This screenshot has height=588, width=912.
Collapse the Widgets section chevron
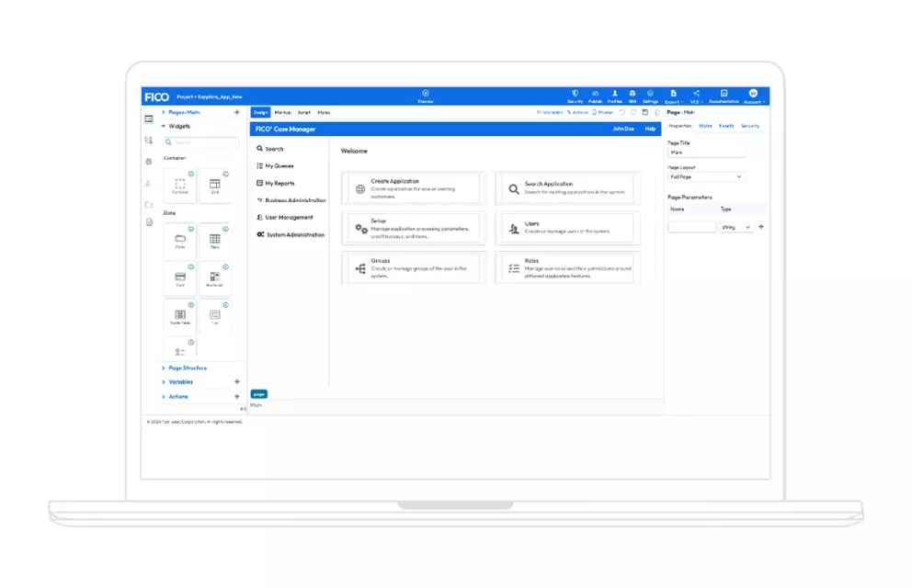[164, 127]
